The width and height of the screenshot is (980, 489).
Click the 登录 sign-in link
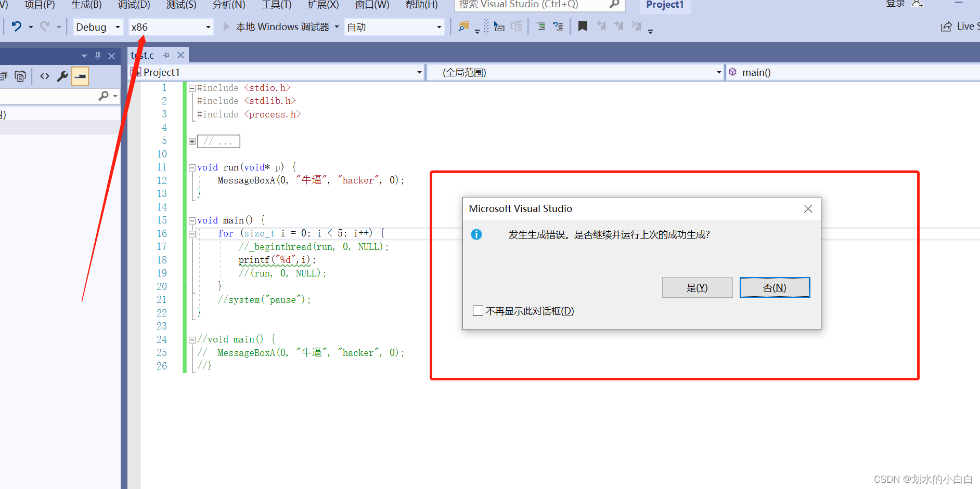895,4
